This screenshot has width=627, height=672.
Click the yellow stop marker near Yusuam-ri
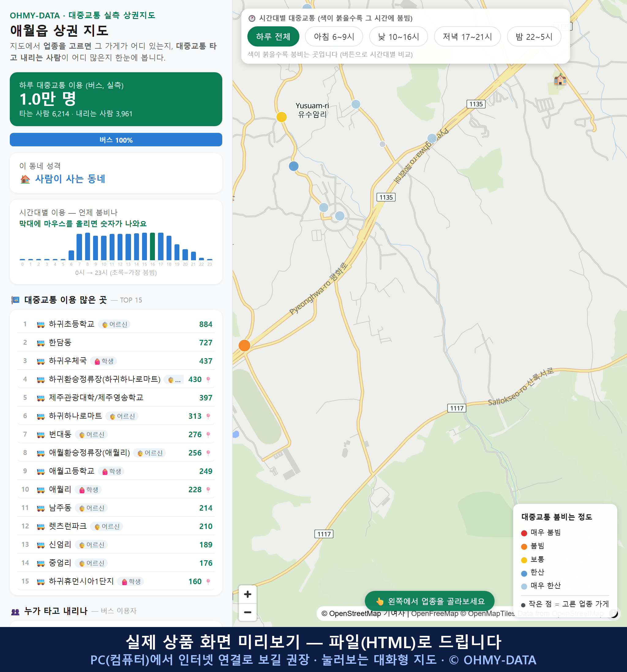point(282,117)
